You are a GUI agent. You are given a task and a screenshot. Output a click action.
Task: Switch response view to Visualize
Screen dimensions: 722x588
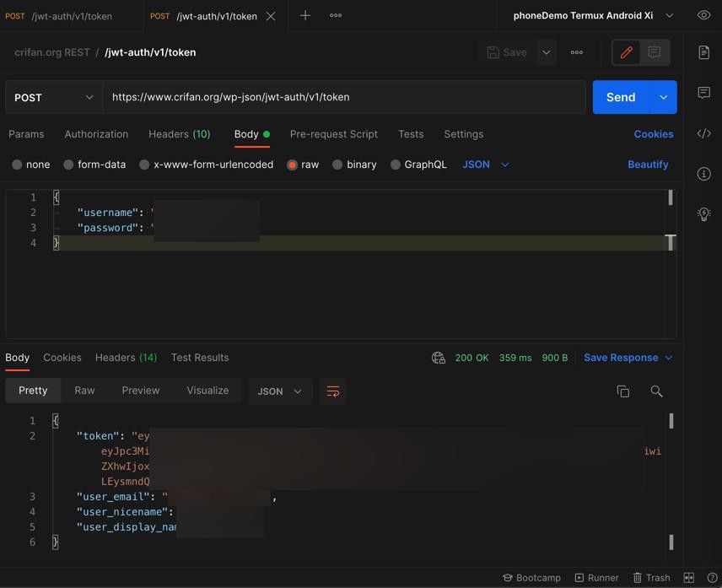pyautogui.click(x=207, y=391)
